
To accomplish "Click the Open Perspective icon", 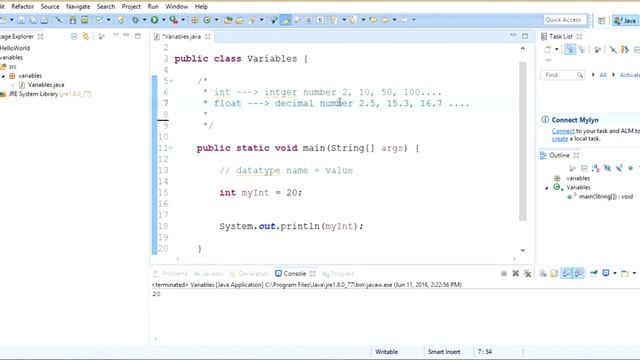I will 602,20.
